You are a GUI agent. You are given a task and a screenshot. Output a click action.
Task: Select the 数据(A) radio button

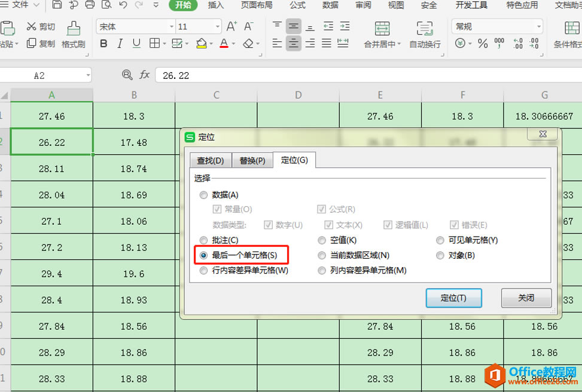(203, 195)
